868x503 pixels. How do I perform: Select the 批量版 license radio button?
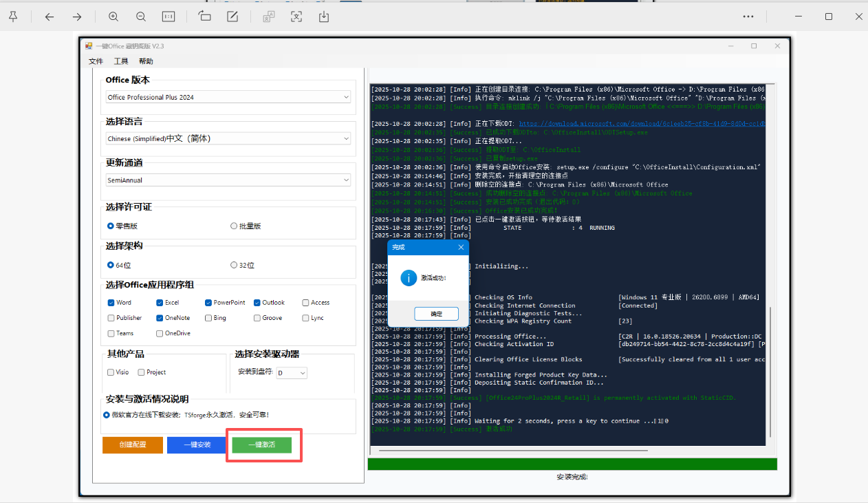click(x=234, y=226)
